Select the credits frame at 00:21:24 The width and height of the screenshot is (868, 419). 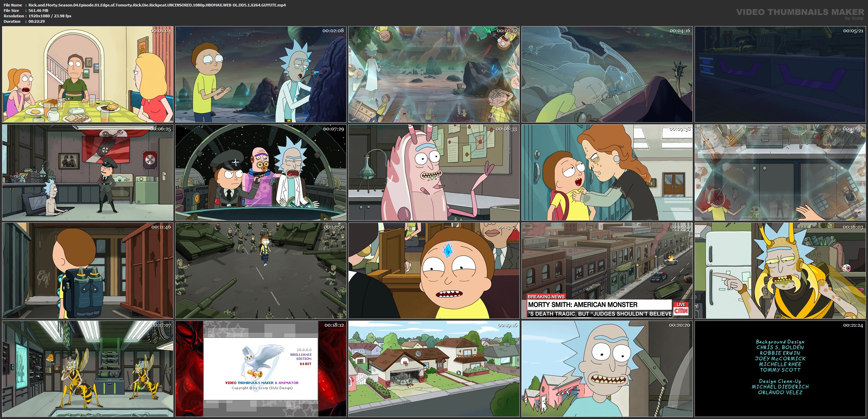pyautogui.click(x=780, y=369)
